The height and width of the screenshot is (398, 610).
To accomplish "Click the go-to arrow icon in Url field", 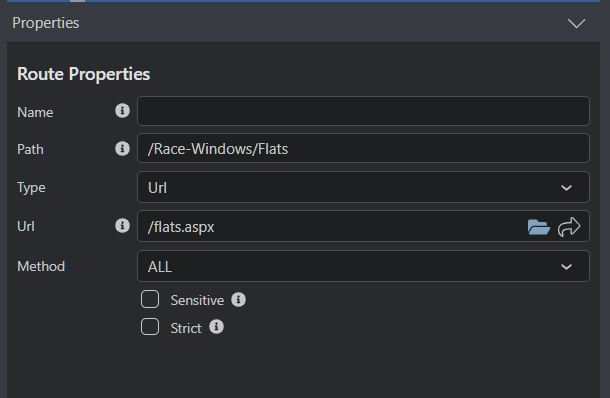I will click(569, 227).
